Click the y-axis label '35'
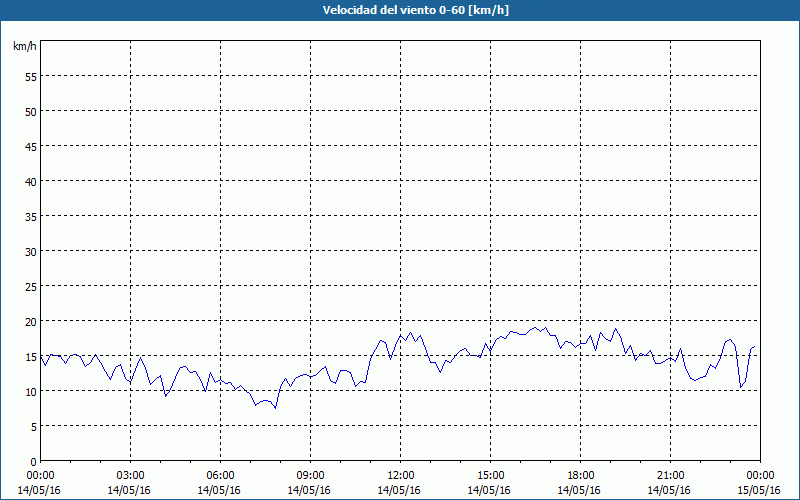This screenshot has width=800, height=500. coord(31,216)
